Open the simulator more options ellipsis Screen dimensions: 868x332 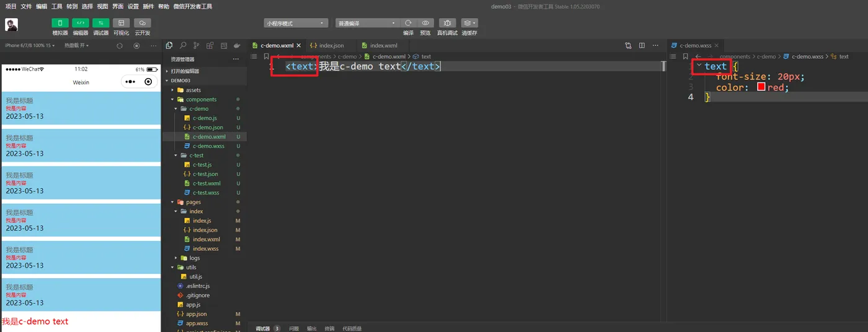pyautogui.click(x=154, y=45)
